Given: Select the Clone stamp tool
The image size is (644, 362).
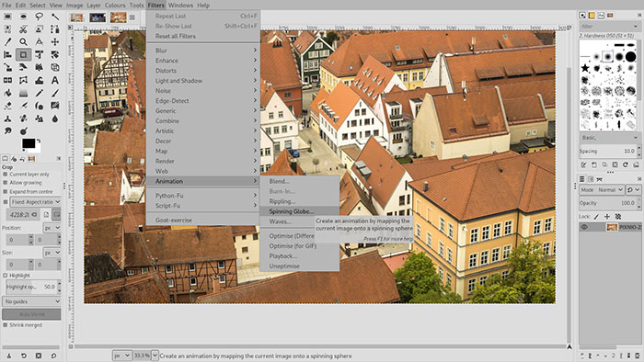Looking at the screenshot, I should 7,119.
